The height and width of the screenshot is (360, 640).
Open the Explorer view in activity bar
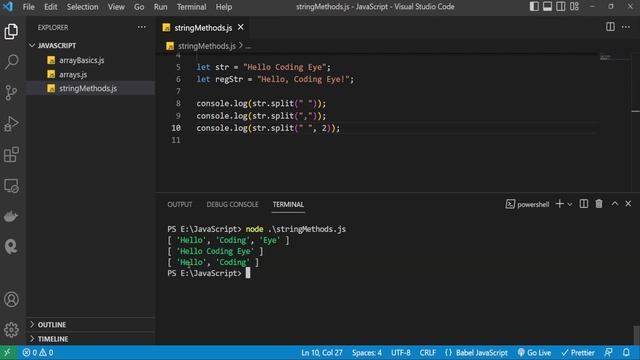click(x=11, y=31)
